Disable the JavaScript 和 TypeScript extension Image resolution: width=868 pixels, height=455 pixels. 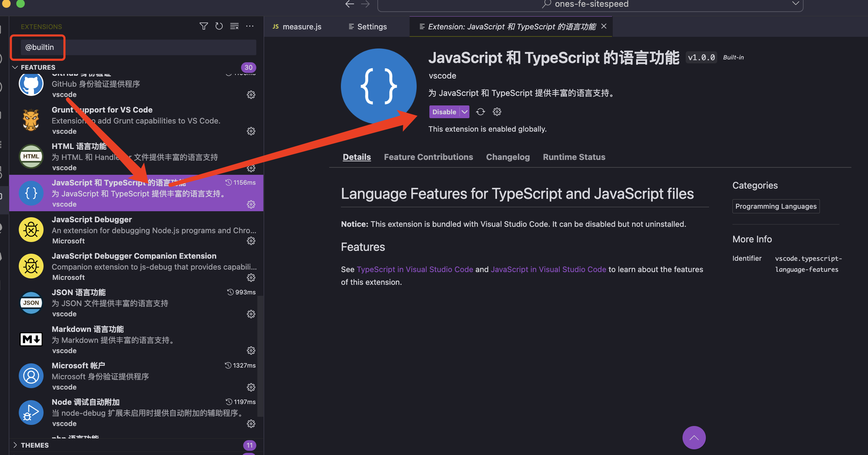[x=444, y=112]
